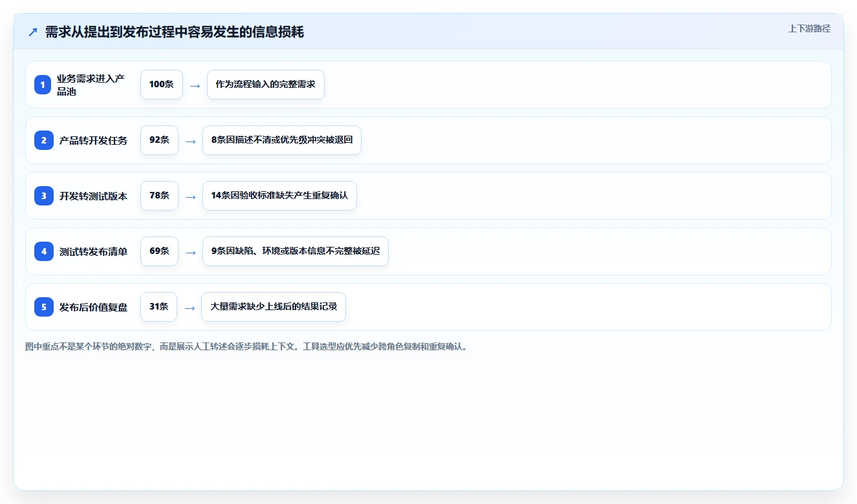Click the arrow after 69条
The image size is (857, 504).
point(190,252)
